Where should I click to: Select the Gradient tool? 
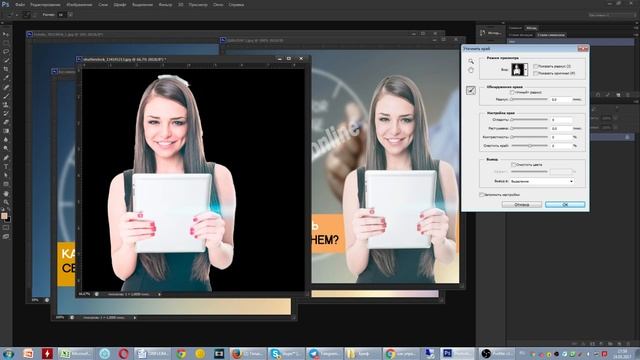pos(6,131)
